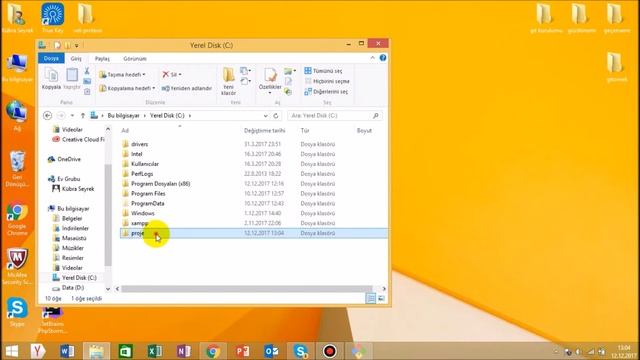Open Word from the taskbar

[x=67, y=351]
